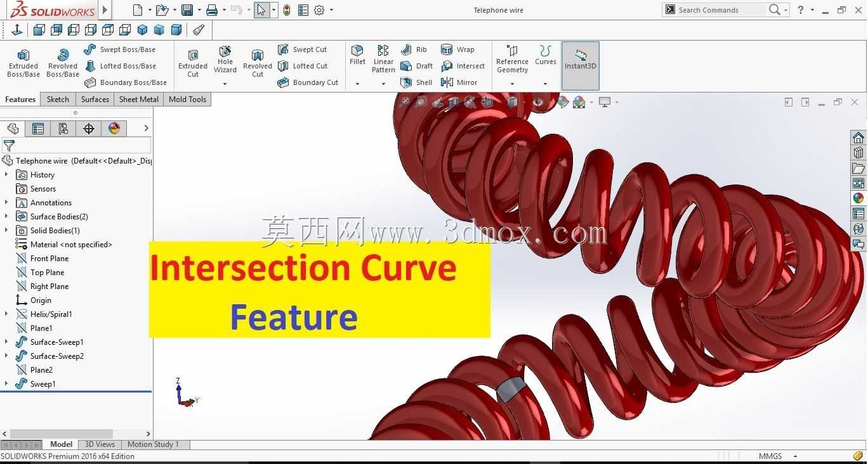Switch to the Sketch tab
This screenshot has width=868, height=464.
58,100
